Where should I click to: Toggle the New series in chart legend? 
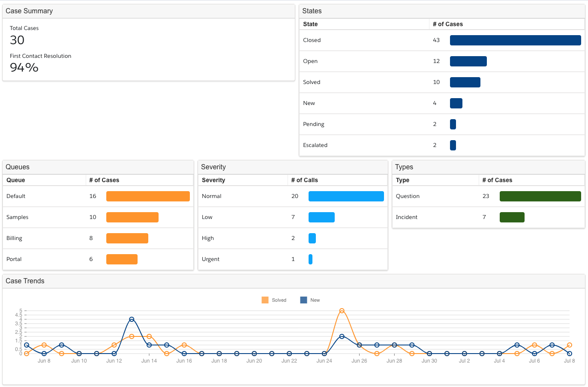coord(315,300)
